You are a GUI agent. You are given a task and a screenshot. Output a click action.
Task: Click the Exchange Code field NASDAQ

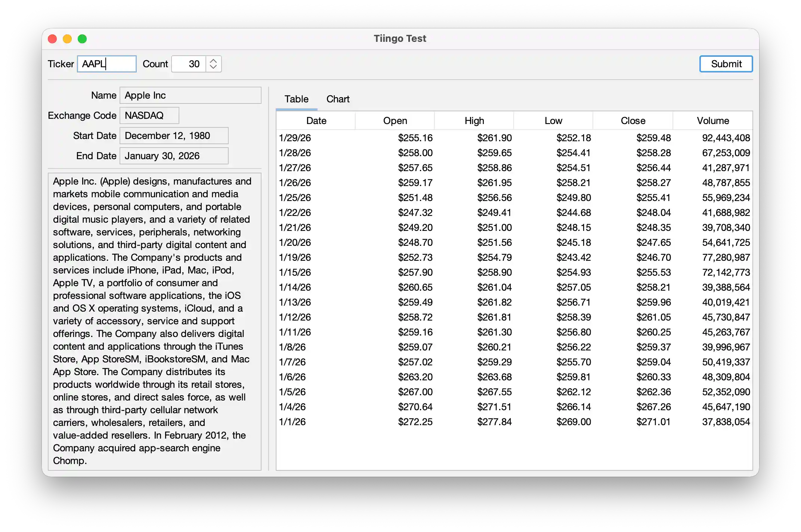149,115
